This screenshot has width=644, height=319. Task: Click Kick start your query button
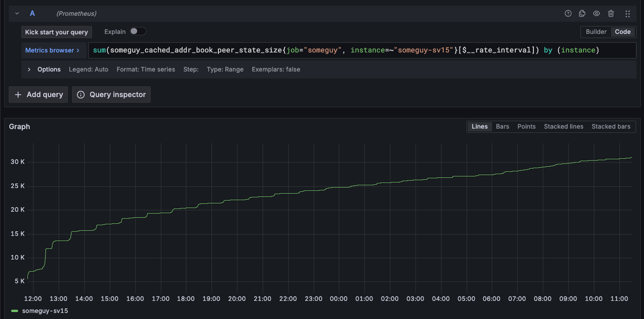[x=57, y=32]
